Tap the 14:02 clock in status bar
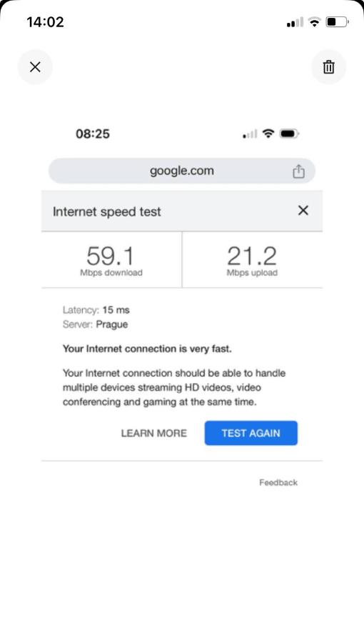Viewport: 364px width, 643px height. (45, 21)
